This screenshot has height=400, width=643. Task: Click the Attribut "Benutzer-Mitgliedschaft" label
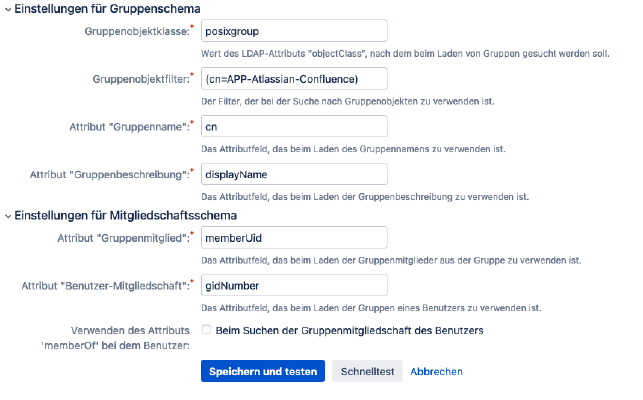[x=106, y=286]
